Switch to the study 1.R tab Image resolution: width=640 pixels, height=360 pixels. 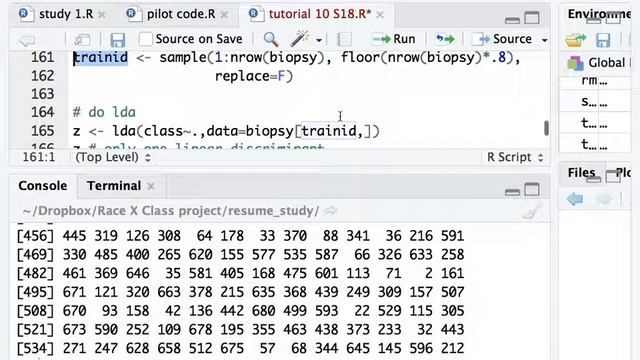(66, 14)
